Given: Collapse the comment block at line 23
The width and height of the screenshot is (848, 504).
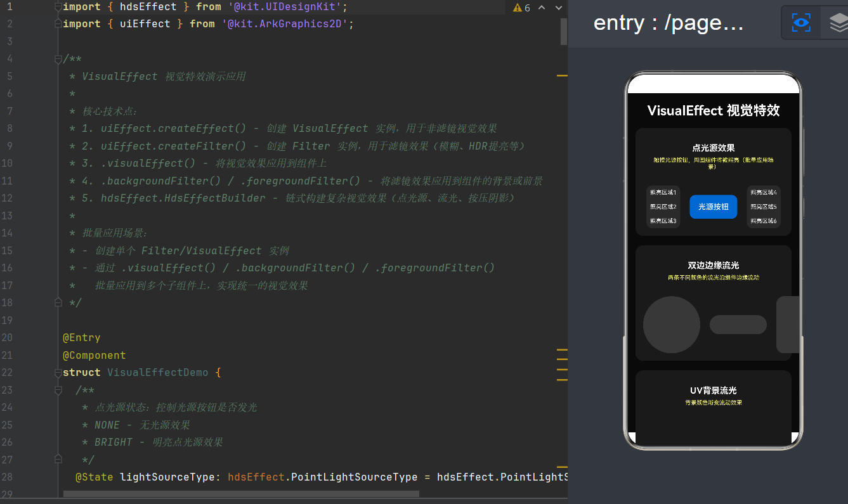Looking at the screenshot, I should point(58,390).
